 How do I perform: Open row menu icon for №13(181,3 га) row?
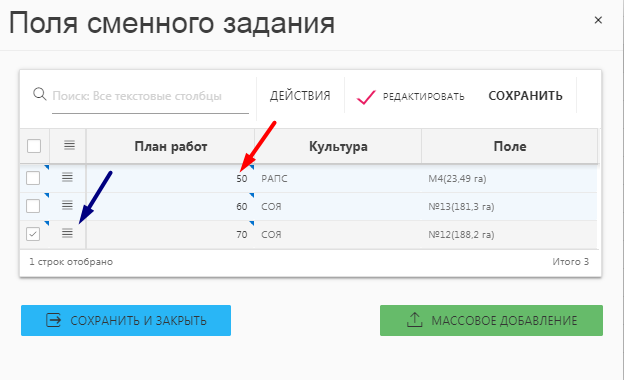67,205
